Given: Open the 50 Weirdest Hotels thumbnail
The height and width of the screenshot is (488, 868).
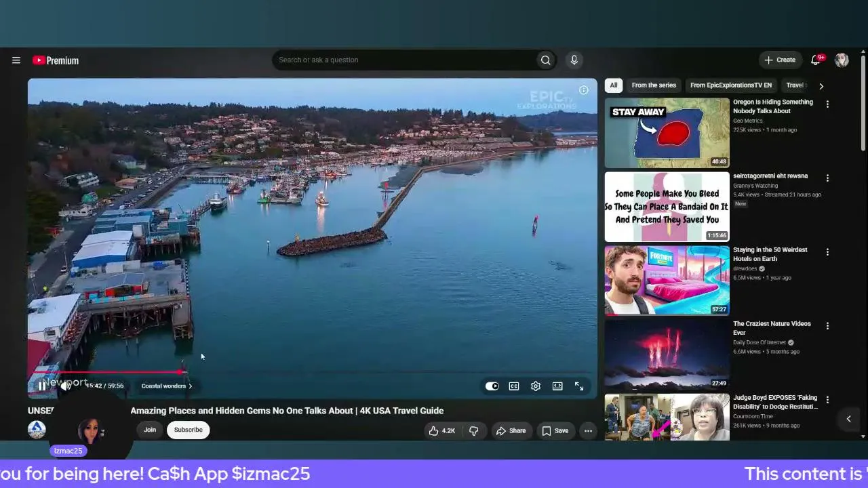Looking at the screenshot, I should click(x=667, y=281).
